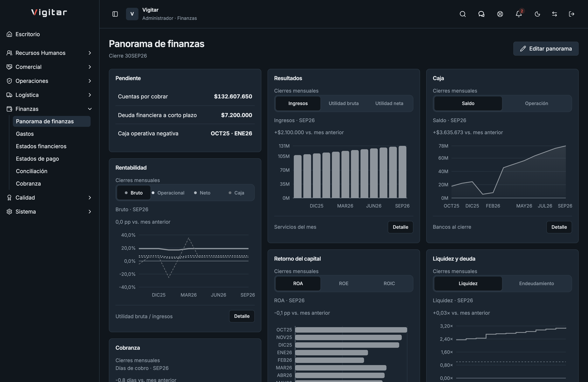Image resolution: width=588 pixels, height=382 pixels.
Task: Click the Escritorio home icon
Action: [x=9, y=34]
